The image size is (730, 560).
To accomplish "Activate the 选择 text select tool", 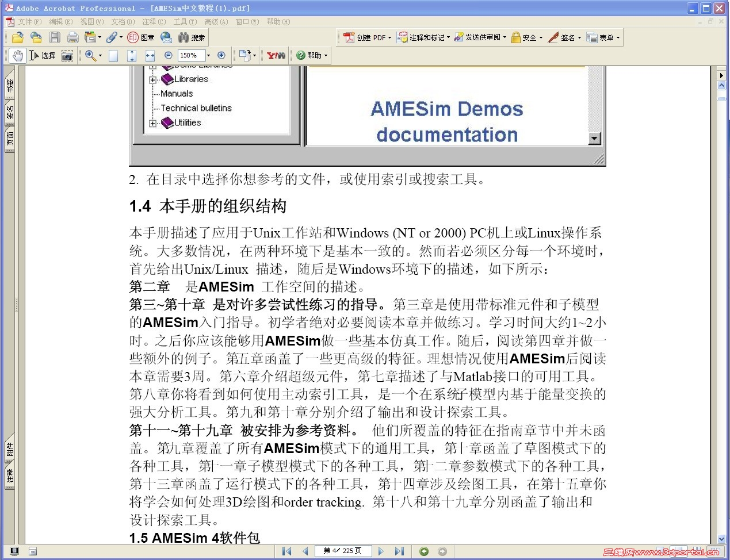I will (43, 55).
